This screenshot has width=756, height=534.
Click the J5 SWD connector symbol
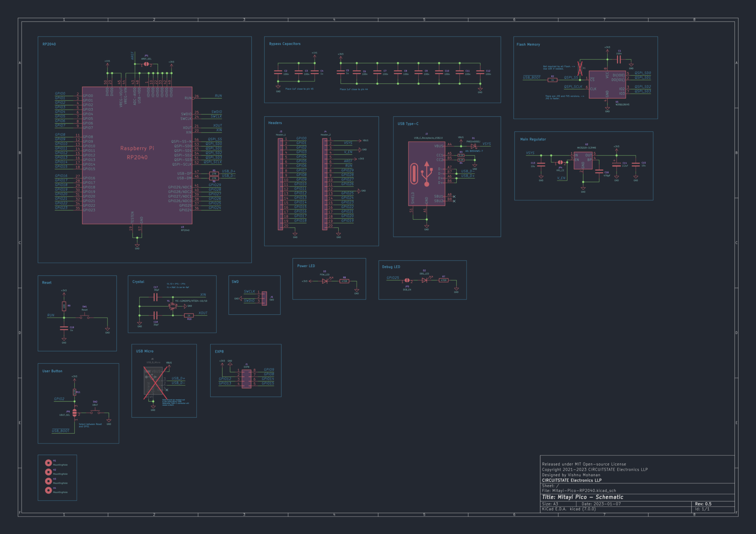point(264,298)
